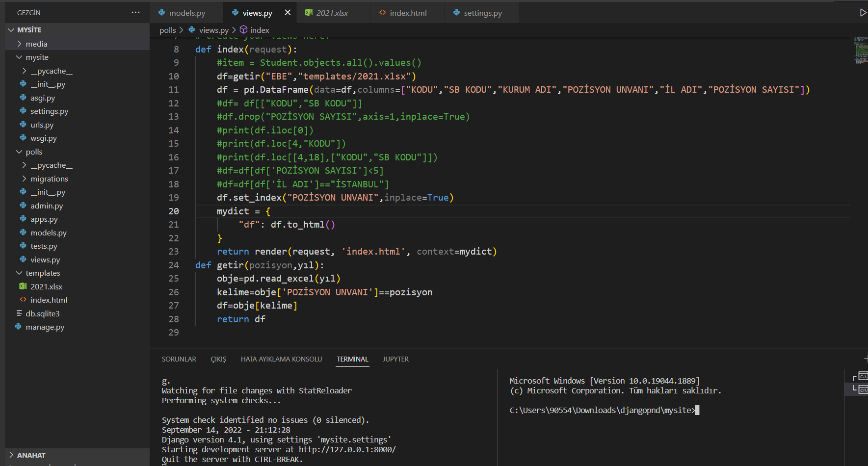Collapse the templates folder
The width and height of the screenshot is (868, 466).
[19, 273]
